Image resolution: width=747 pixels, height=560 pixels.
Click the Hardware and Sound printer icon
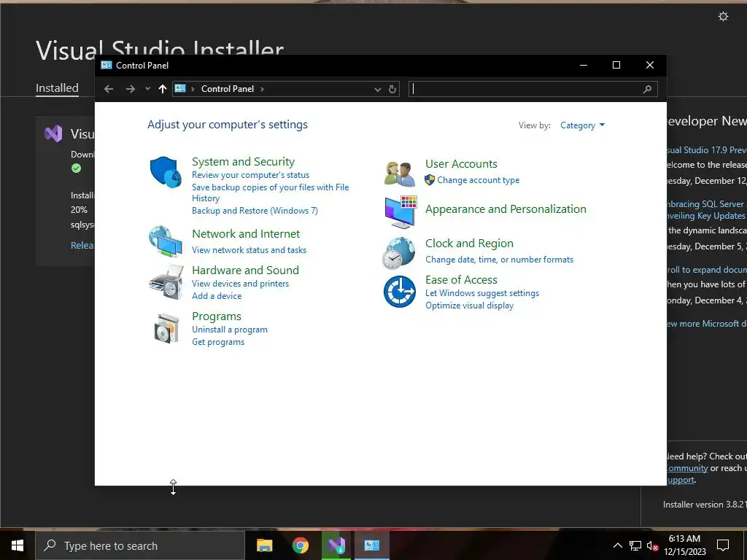(x=166, y=282)
